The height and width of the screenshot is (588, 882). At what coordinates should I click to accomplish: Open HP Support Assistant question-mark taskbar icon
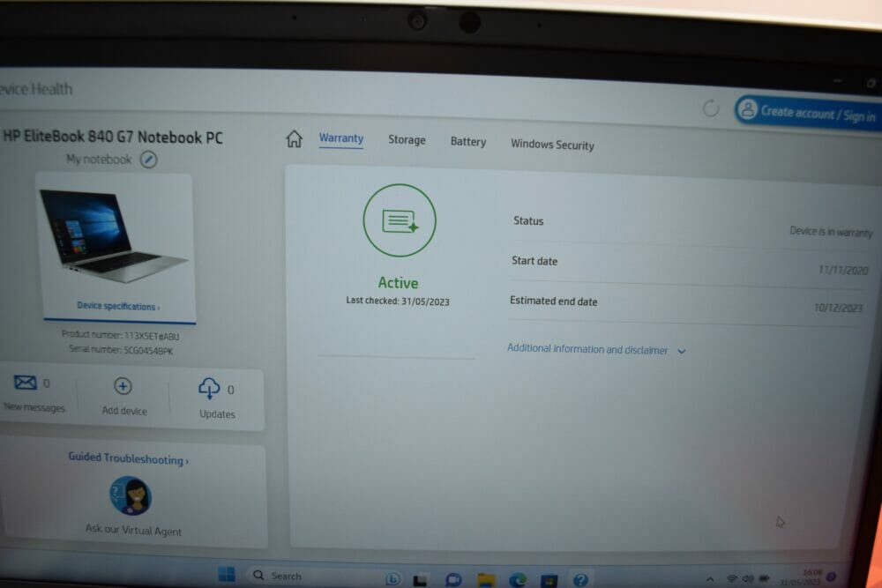[580, 579]
